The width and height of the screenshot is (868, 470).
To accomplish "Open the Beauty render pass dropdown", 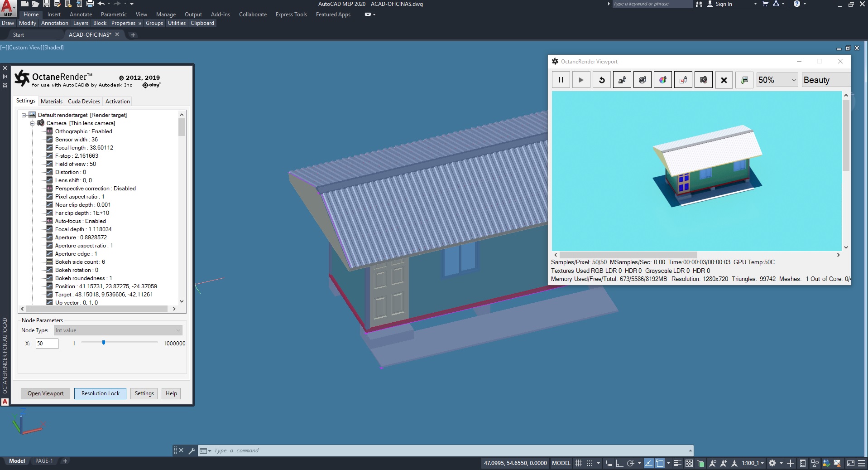I will coord(826,80).
